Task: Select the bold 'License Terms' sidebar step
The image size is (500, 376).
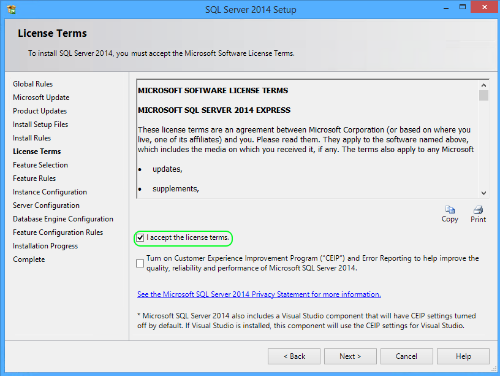Action: pyautogui.click(x=37, y=151)
